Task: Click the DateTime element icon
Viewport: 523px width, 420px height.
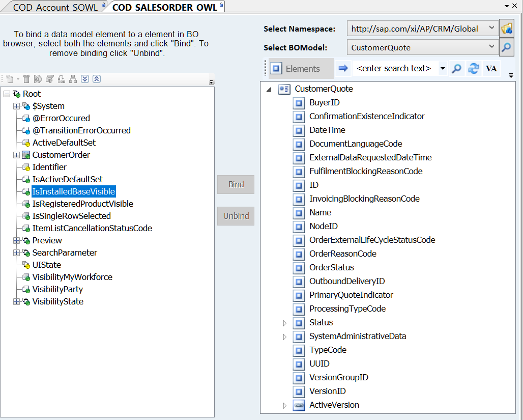Action: point(299,130)
